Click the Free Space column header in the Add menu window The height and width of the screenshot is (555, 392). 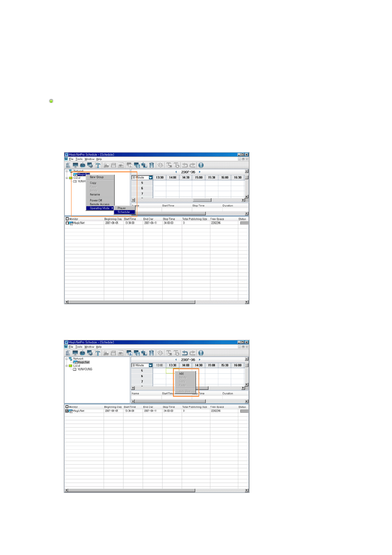pos(224,407)
